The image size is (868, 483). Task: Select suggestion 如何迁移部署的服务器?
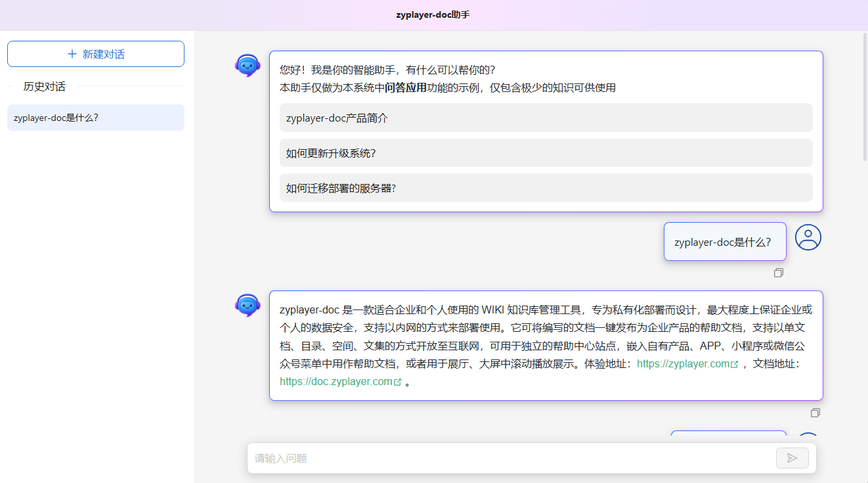click(546, 187)
